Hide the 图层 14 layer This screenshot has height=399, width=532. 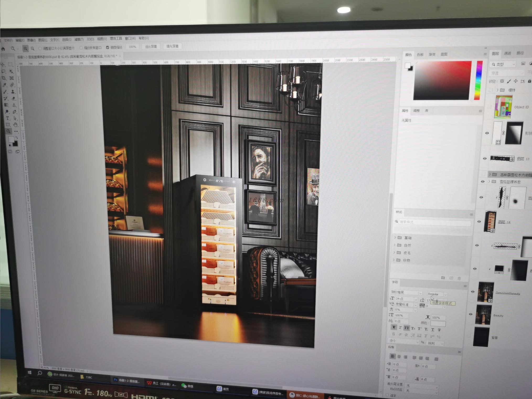tap(479, 222)
